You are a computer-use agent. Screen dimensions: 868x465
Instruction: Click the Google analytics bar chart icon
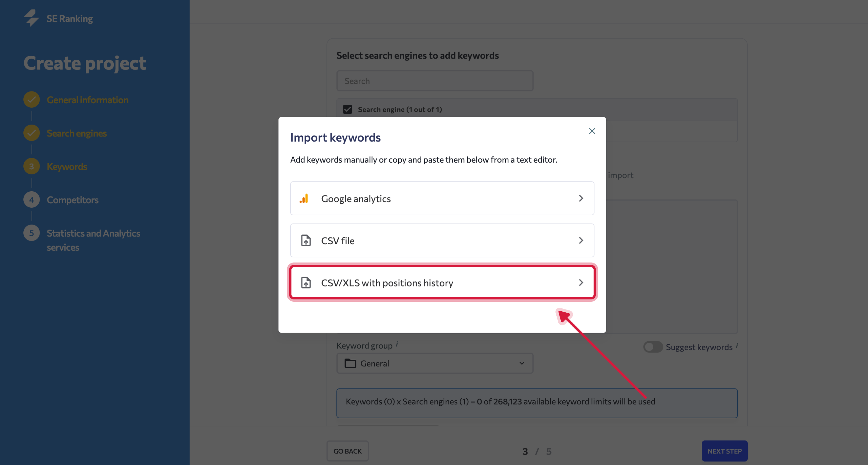304,198
